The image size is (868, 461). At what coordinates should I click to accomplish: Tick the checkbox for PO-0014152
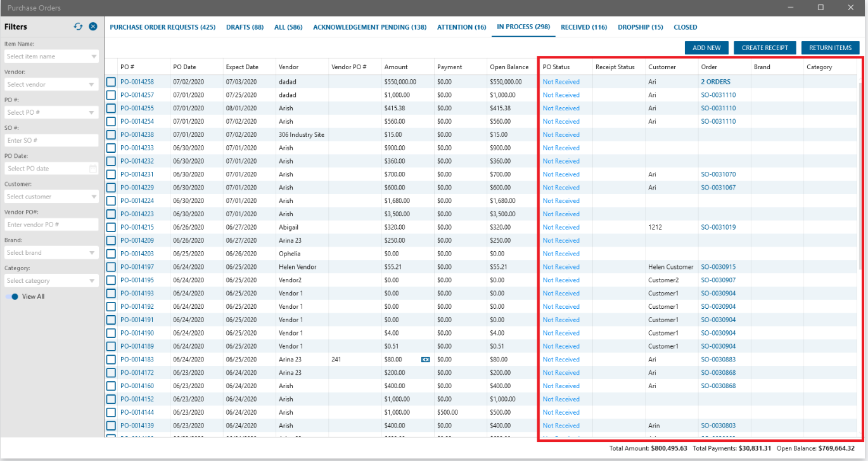pos(111,399)
